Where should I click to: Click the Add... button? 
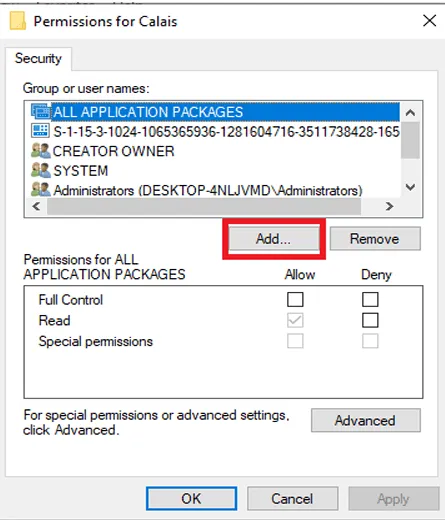[274, 239]
